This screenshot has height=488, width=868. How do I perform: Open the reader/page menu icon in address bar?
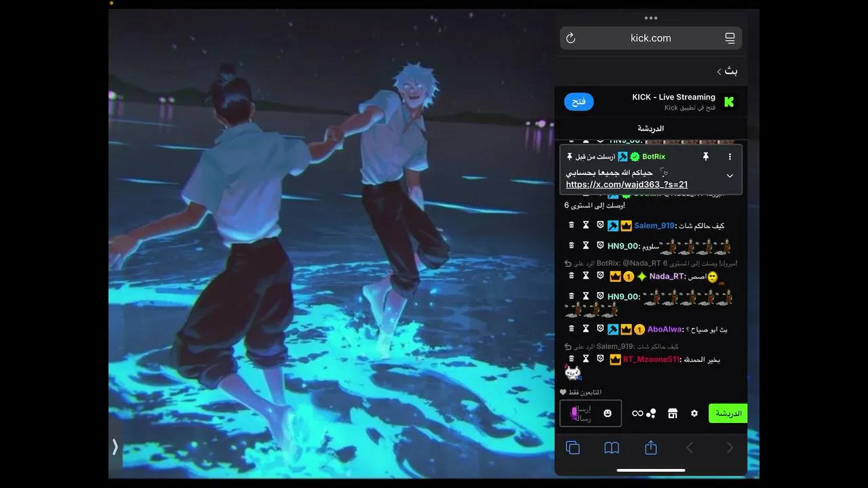[730, 39]
